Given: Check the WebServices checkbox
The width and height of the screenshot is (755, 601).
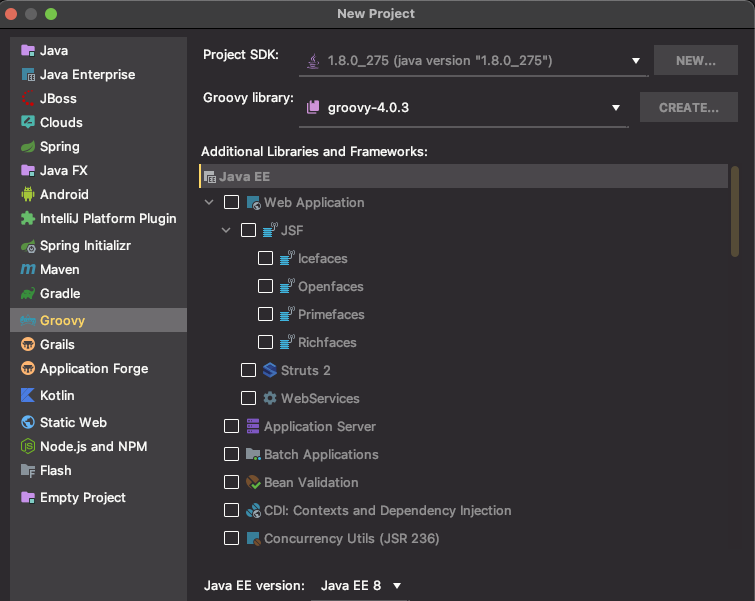Looking at the screenshot, I should 248,398.
